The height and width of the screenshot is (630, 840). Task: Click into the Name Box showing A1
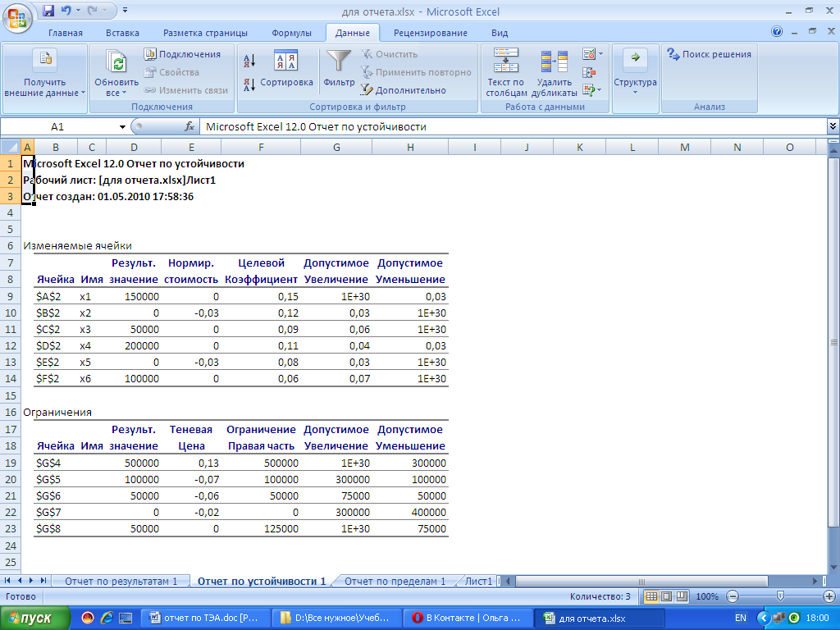[x=58, y=126]
